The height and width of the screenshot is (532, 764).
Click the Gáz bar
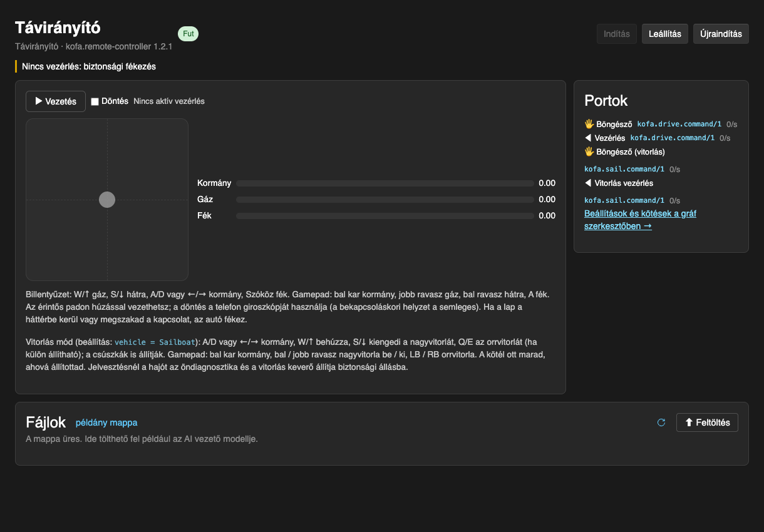(385, 200)
